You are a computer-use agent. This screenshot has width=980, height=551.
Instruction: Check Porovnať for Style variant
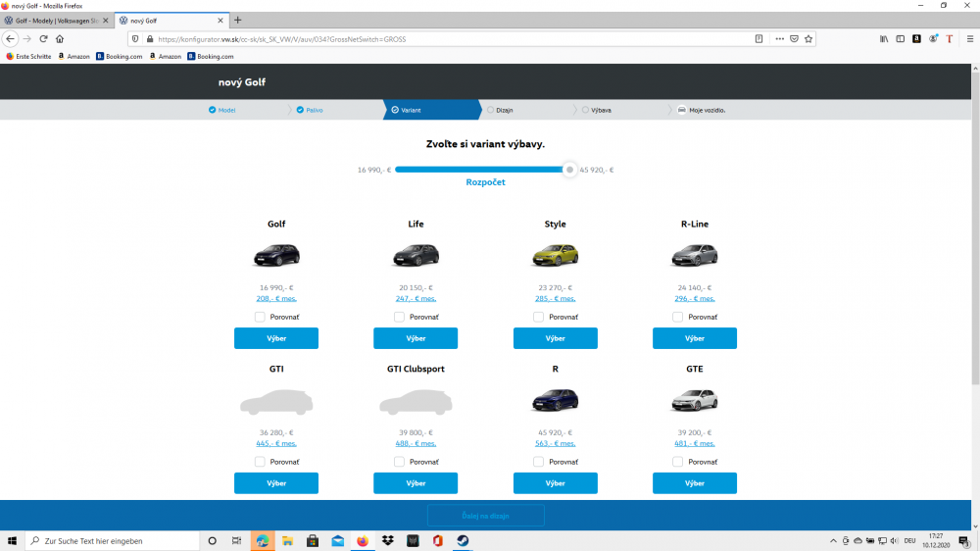538,317
